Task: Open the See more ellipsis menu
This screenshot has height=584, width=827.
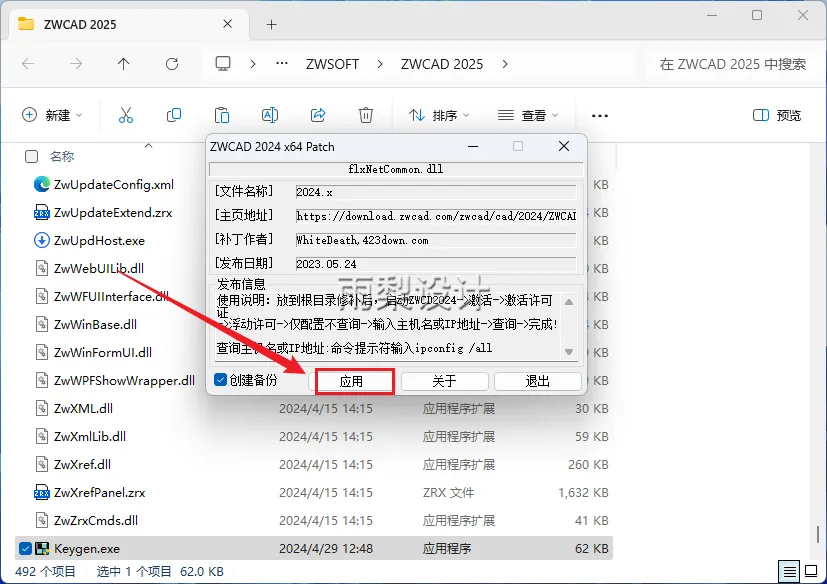Action: (600, 116)
